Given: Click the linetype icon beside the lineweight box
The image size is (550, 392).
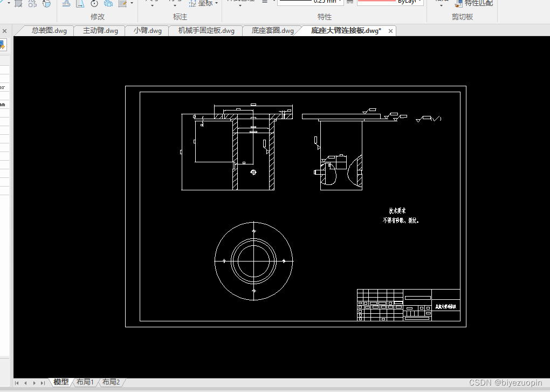Looking at the screenshot, I should [x=350, y=2].
